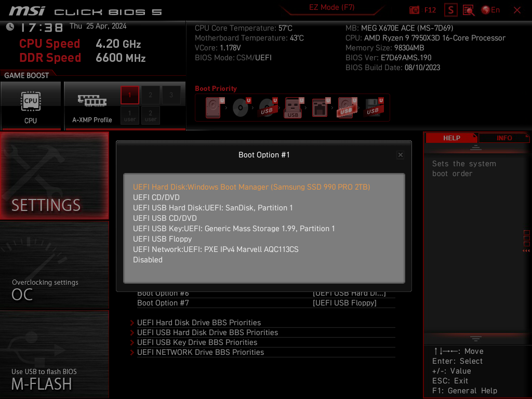Click the help panel bottom scroll handle
The height and width of the screenshot is (399, 532).
[x=476, y=339]
